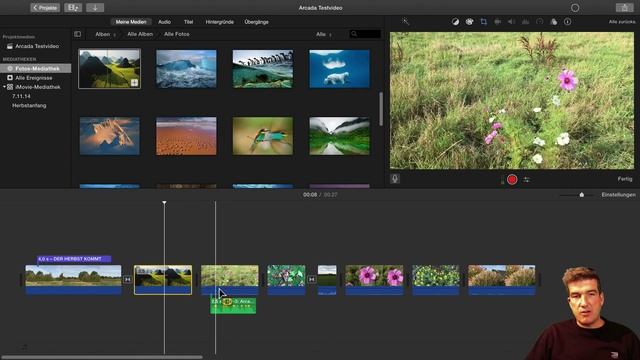
Task: Select the green mountain valley photo thumbnail
Action: pos(109,69)
